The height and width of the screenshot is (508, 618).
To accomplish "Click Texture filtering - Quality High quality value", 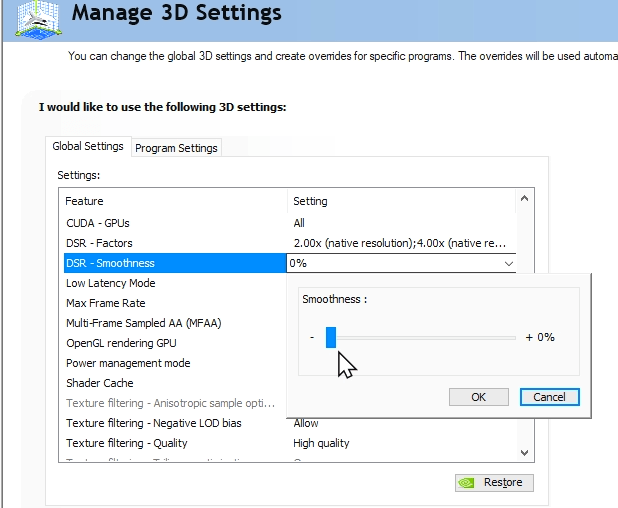I will 321,443.
